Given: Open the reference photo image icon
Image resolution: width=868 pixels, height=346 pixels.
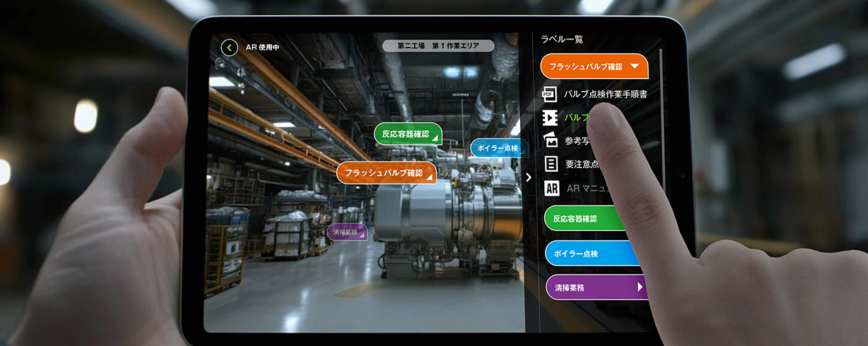Looking at the screenshot, I should coord(550,141).
